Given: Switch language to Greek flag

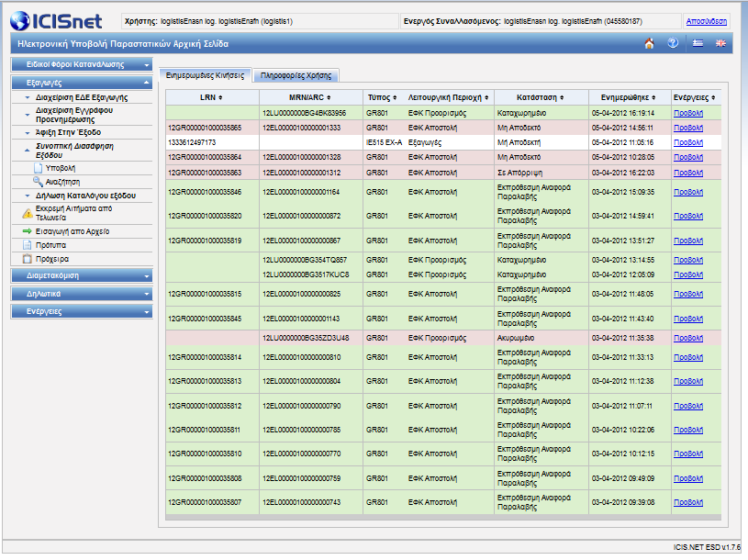Looking at the screenshot, I should [x=698, y=43].
